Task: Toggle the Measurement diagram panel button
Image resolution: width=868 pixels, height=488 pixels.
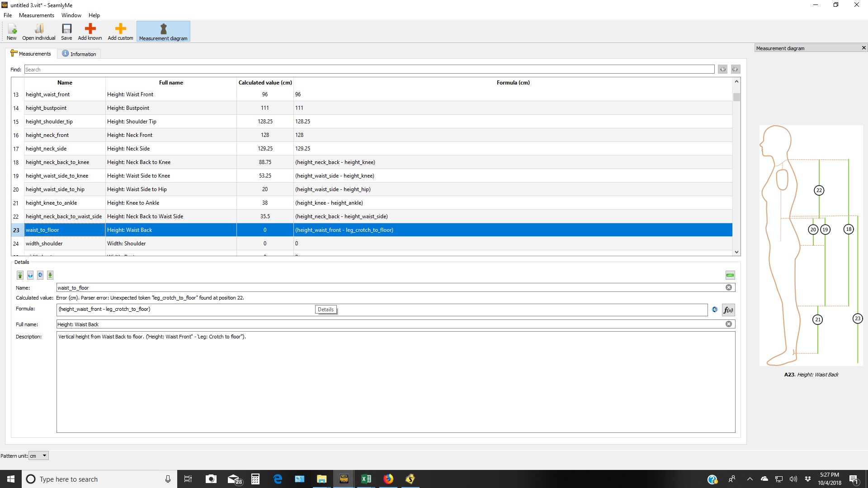Action: point(163,32)
